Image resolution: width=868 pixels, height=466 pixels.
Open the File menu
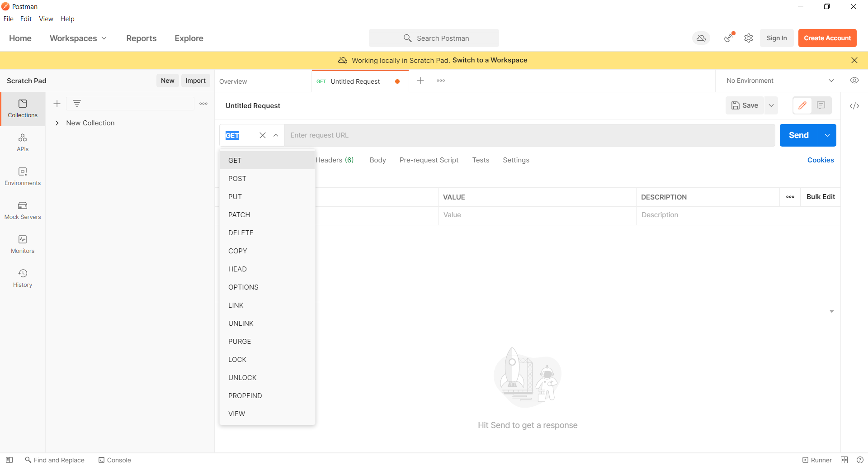click(9, 19)
